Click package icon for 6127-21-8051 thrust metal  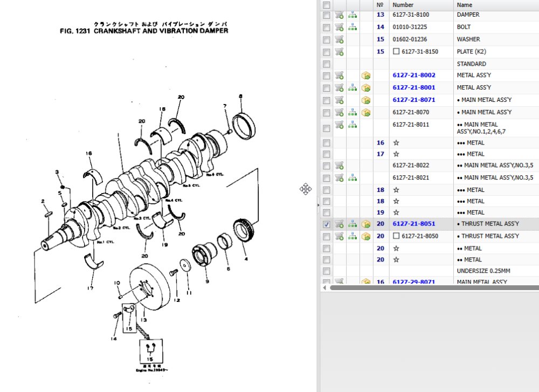tap(366, 224)
